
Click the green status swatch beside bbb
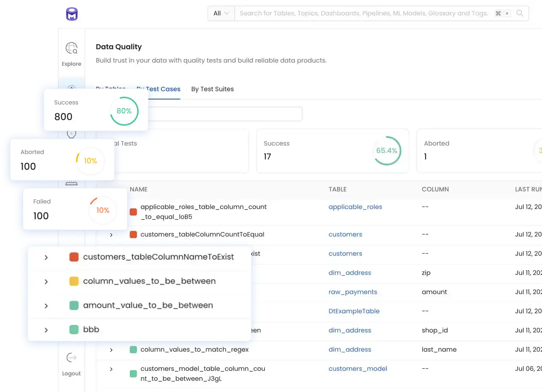pos(74,329)
